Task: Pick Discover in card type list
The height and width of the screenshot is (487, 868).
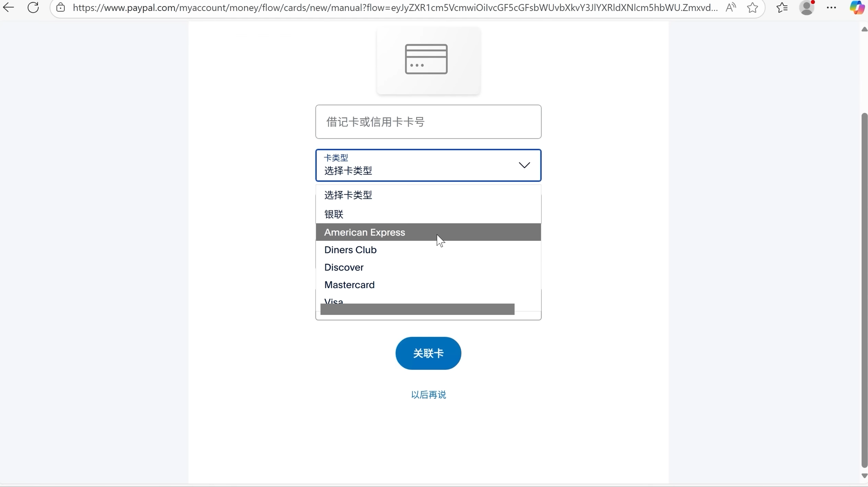Action: (x=344, y=267)
